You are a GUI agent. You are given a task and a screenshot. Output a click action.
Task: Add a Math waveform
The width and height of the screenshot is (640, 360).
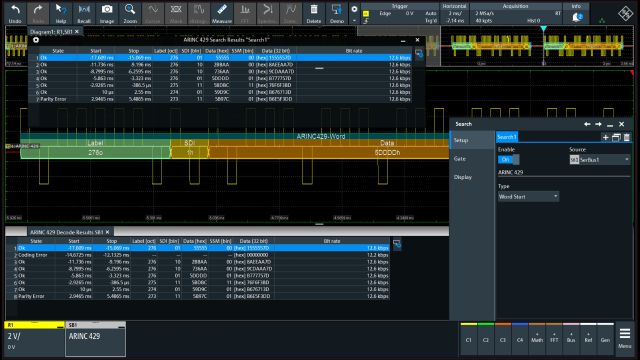coord(537,338)
